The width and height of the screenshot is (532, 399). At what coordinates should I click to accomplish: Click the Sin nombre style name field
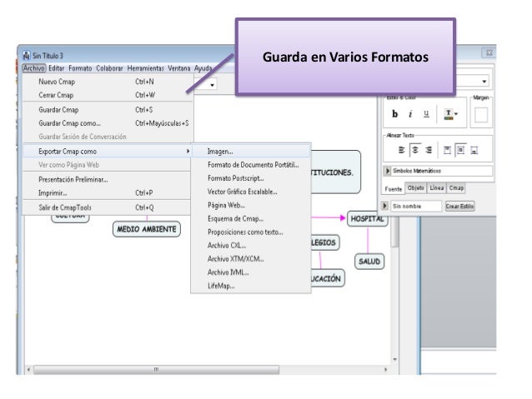pyautogui.click(x=416, y=206)
